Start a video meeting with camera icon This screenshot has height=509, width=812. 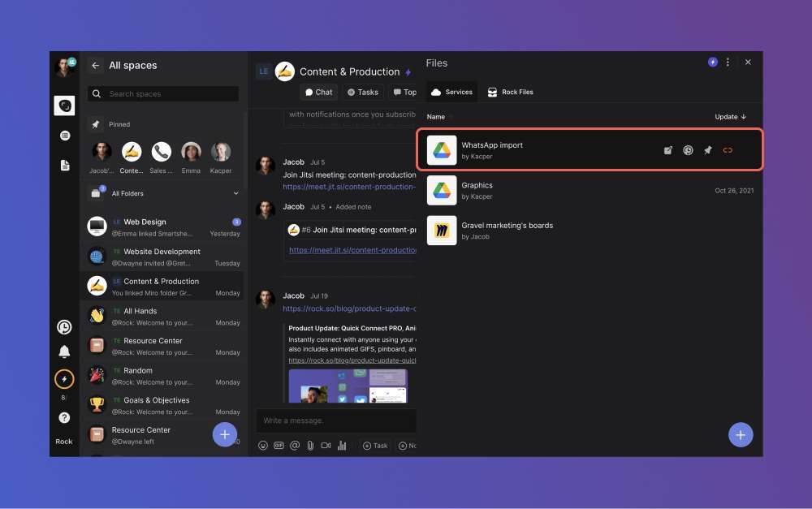326,446
